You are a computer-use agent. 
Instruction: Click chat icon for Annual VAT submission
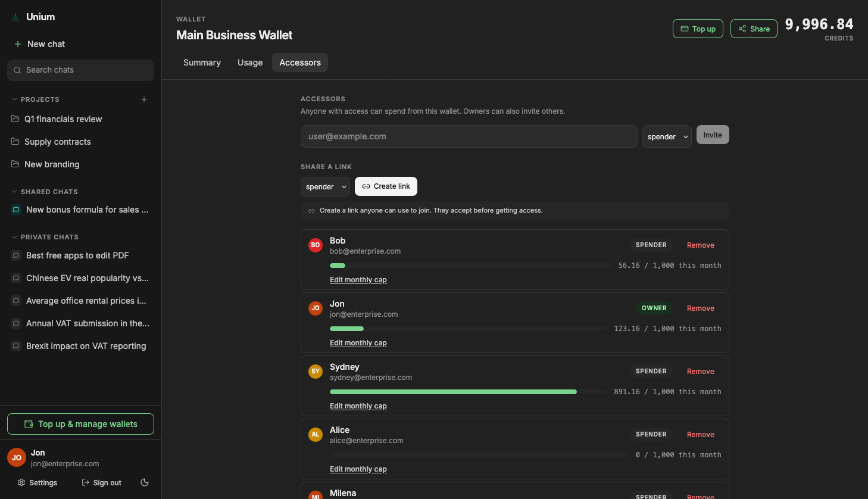(x=16, y=323)
